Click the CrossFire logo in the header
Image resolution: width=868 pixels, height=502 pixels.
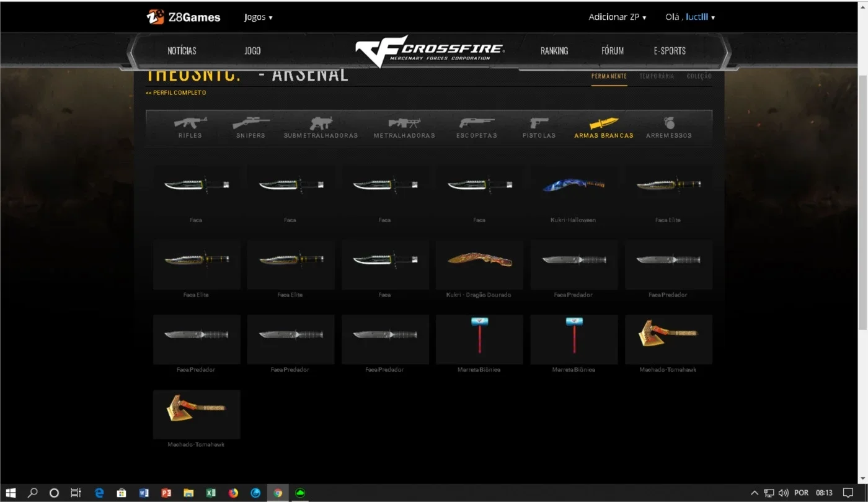[430, 51]
